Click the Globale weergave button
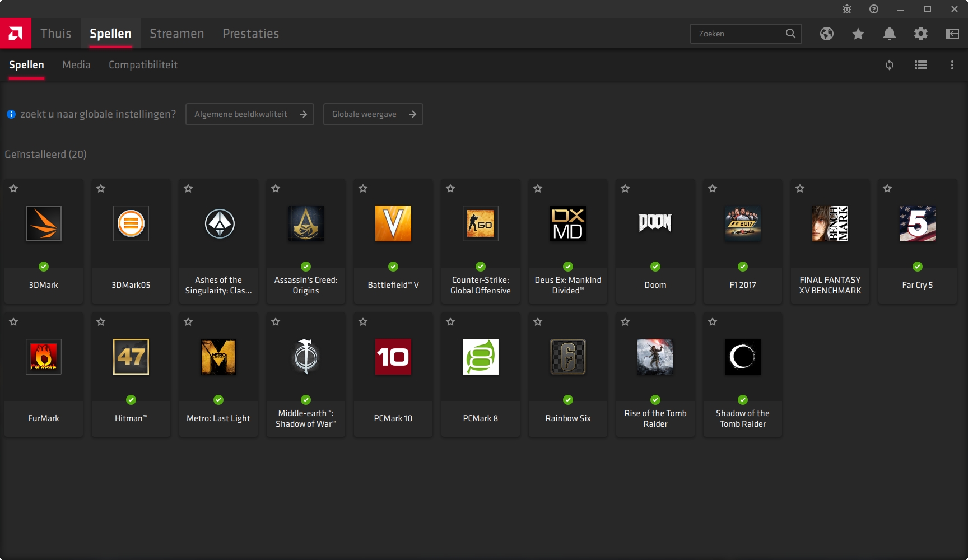 (x=373, y=114)
